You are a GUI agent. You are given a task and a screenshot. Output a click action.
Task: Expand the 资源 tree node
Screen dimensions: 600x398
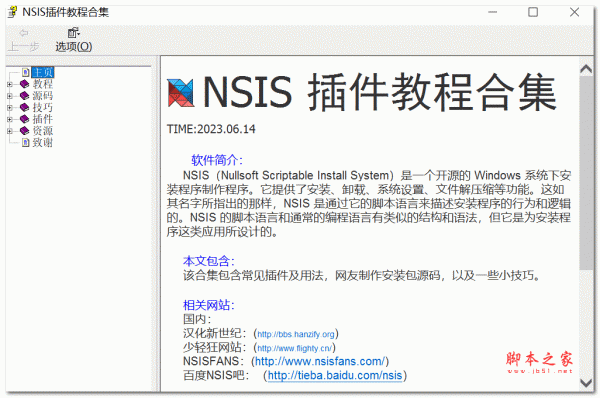(x=10, y=131)
